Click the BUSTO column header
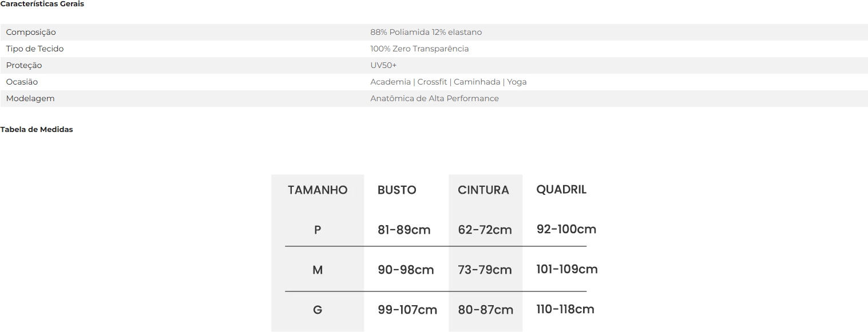Image resolution: width=868 pixels, height=332 pixels. [397, 190]
